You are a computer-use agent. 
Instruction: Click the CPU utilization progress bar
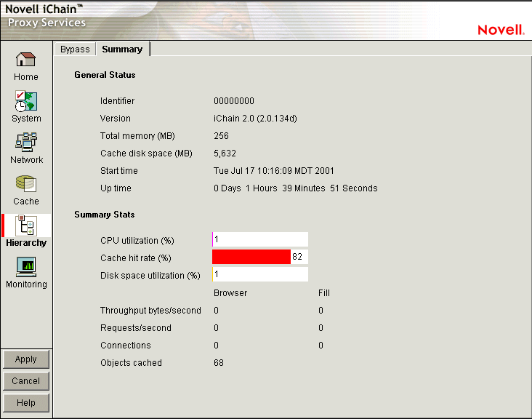pyautogui.click(x=260, y=239)
